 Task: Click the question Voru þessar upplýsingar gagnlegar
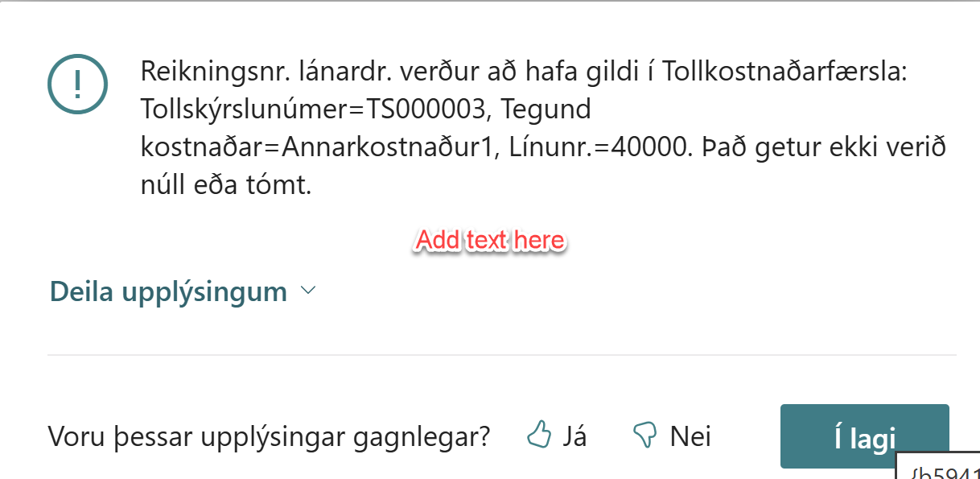tap(270, 436)
